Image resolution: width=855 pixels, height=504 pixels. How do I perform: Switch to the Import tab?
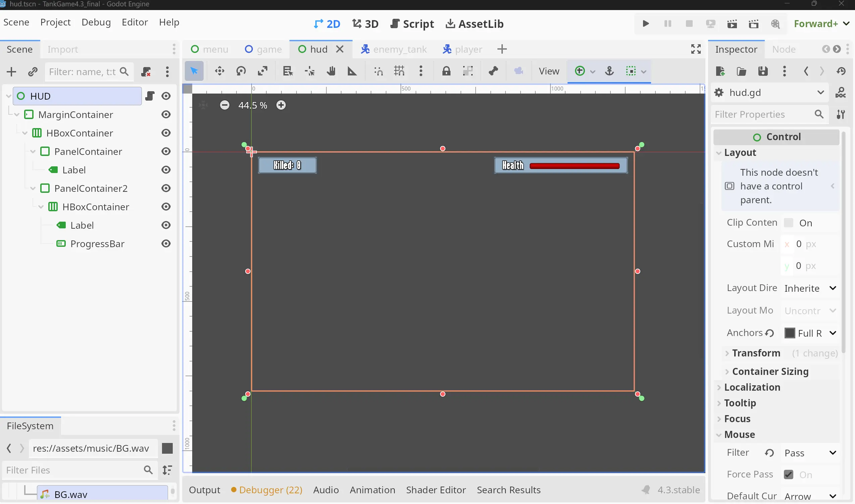(x=63, y=49)
